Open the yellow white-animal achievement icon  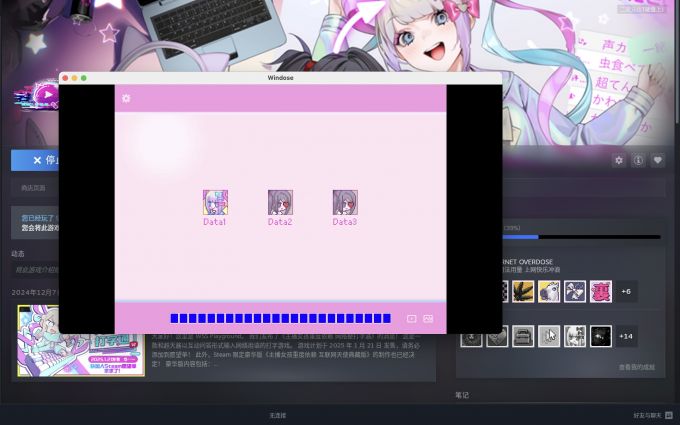[x=549, y=291]
